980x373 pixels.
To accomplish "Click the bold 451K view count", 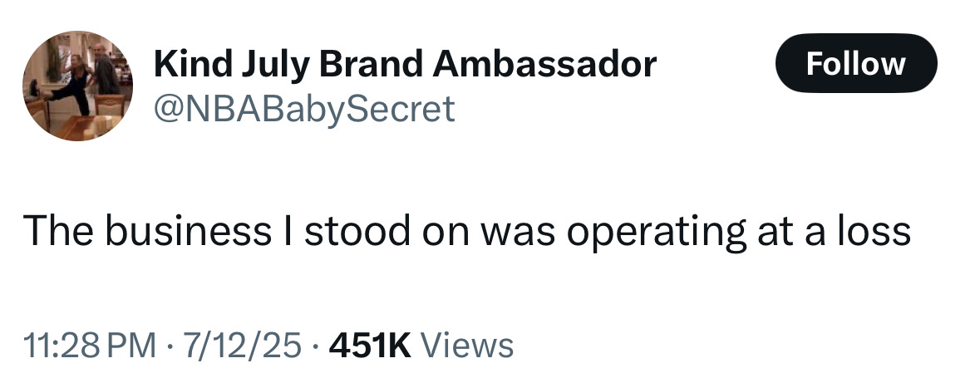I will 369,345.
